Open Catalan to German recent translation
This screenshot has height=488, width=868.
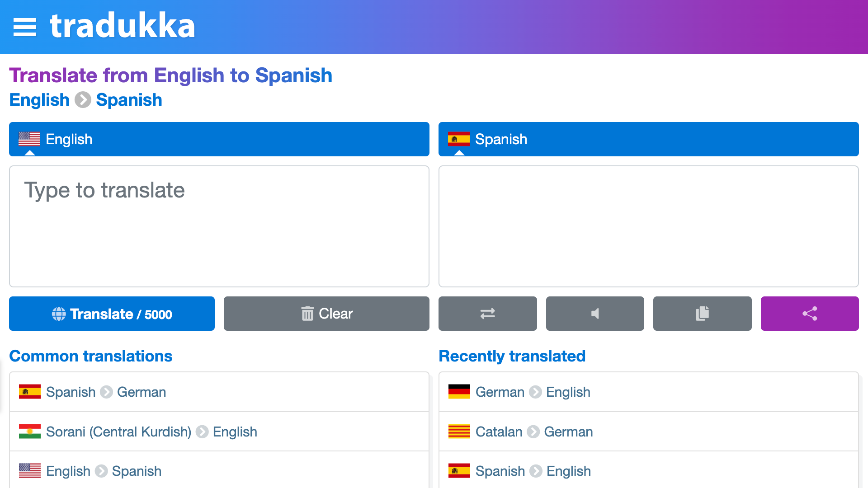[x=649, y=432]
